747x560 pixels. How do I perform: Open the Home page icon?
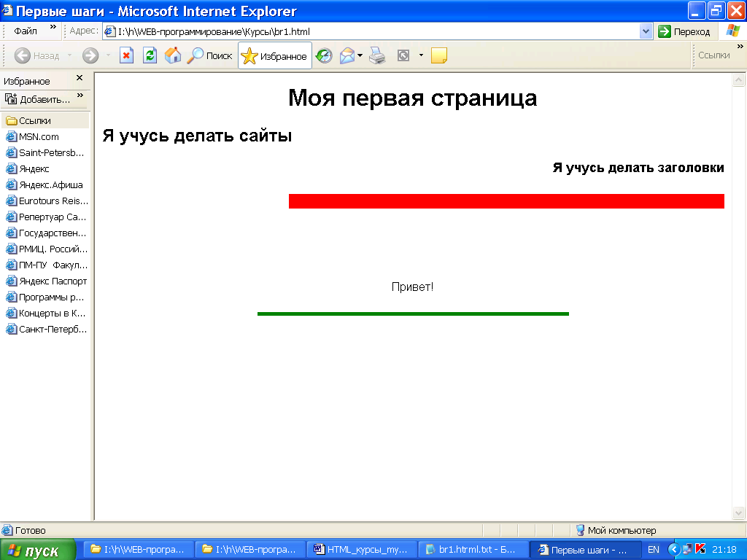tap(172, 55)
